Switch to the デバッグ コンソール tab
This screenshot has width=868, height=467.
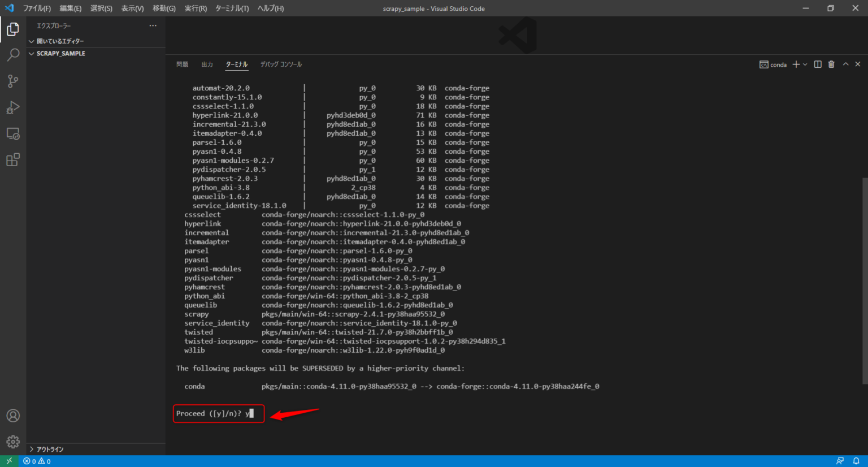(280, 64)
